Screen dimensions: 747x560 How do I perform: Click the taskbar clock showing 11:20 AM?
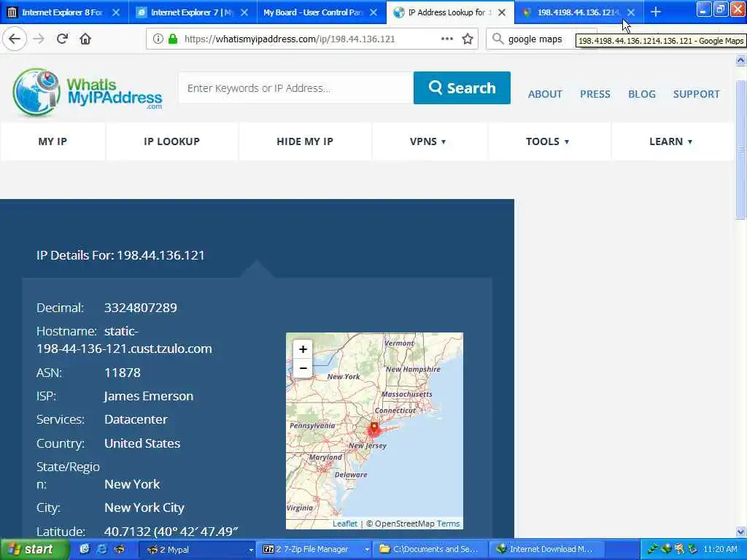[x=720, y=549]
